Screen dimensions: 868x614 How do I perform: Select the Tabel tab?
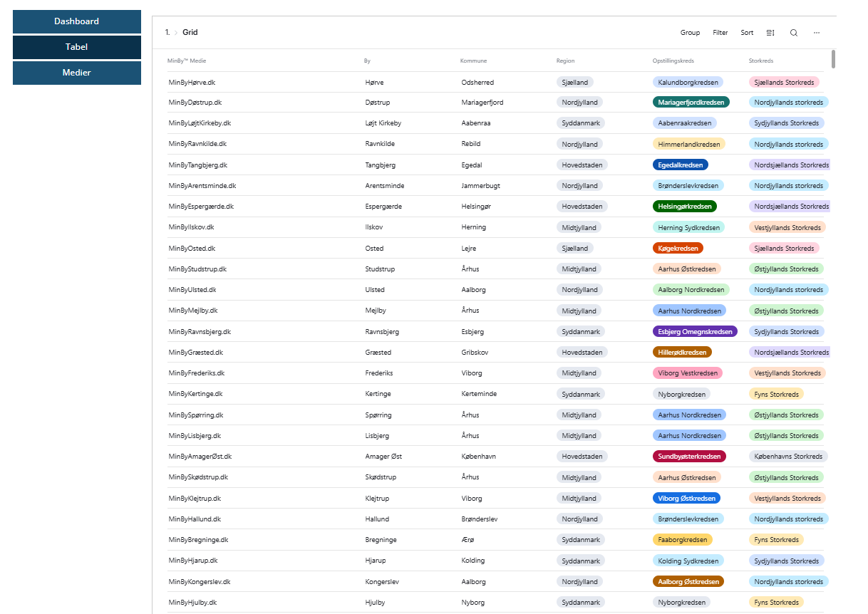(x=77, y=47)
